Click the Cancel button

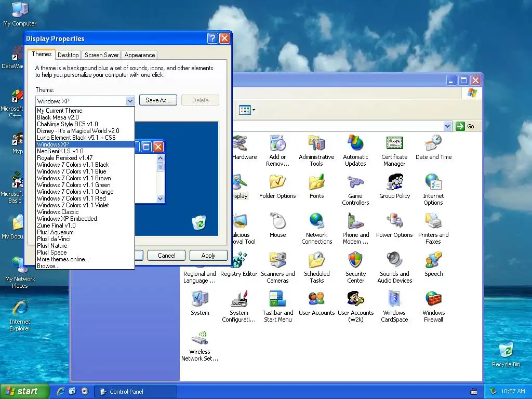(167, 256)
